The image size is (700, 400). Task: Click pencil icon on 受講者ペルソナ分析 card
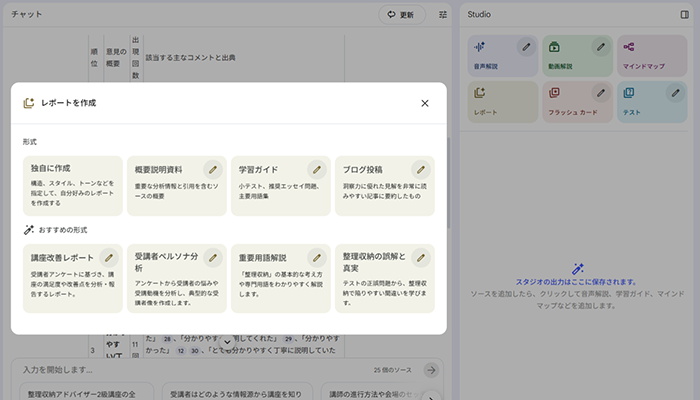tap(212, 257)
